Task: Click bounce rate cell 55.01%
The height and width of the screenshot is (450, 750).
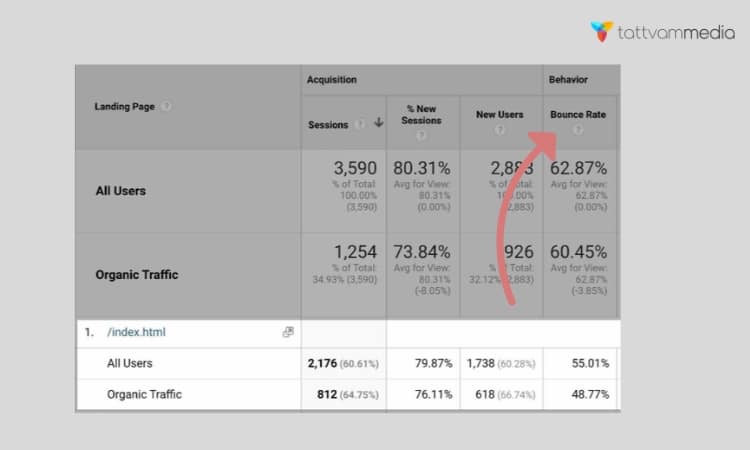Action: click(590, 363)
